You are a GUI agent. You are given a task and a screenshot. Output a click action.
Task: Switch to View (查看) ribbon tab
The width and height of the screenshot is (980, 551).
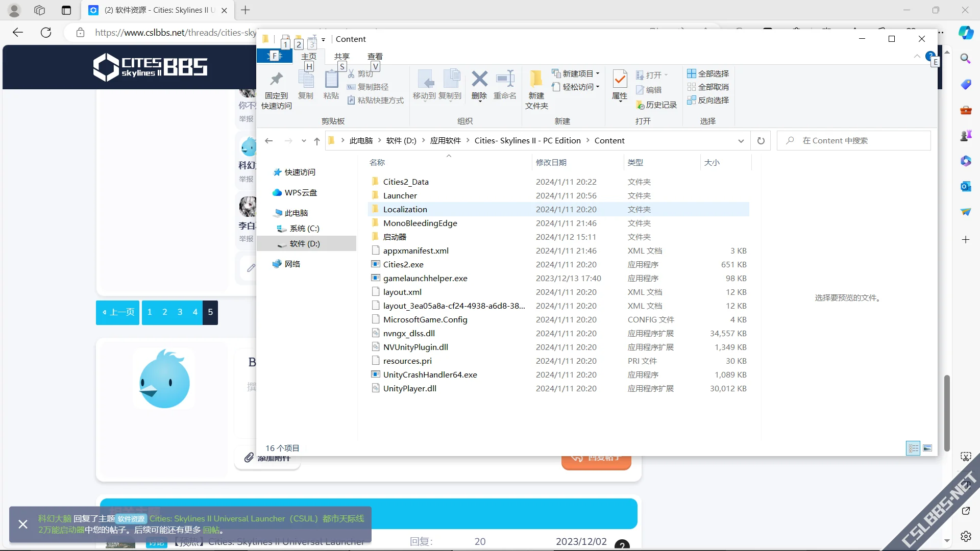click(375, 56)
